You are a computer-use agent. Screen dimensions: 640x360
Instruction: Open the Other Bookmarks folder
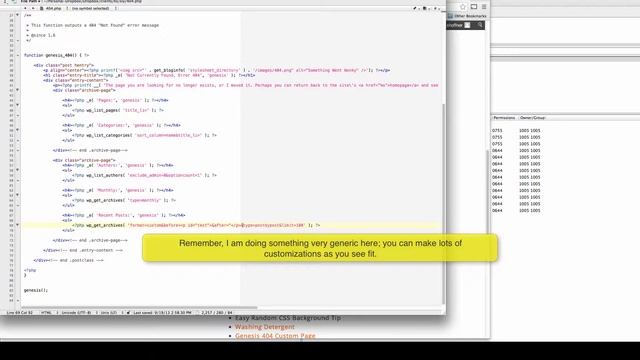(x=467, y=16)
